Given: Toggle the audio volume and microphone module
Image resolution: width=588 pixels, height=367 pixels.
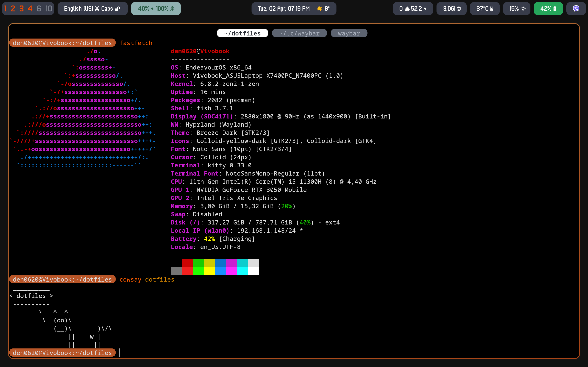Looking at the screenshot, I should point(156,9).
